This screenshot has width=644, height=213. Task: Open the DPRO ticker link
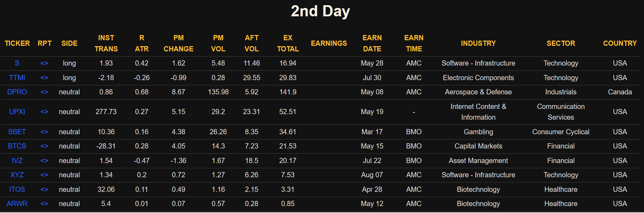click(x=17, y=92)
